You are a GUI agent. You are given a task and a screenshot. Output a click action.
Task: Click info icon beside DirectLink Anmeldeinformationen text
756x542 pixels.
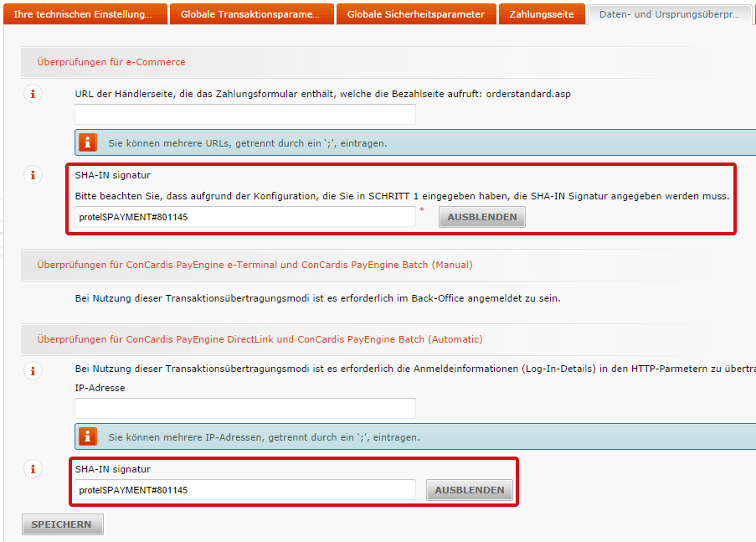[x=33, y=369]
